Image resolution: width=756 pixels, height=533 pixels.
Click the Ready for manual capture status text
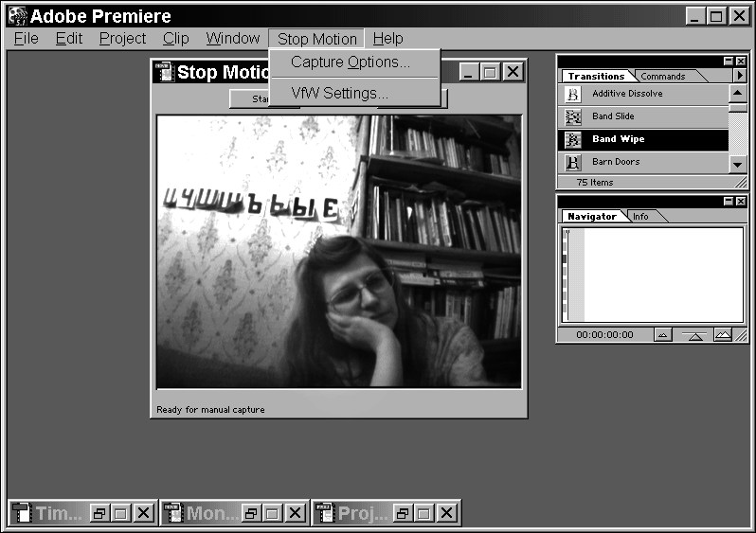click(210, 410)
